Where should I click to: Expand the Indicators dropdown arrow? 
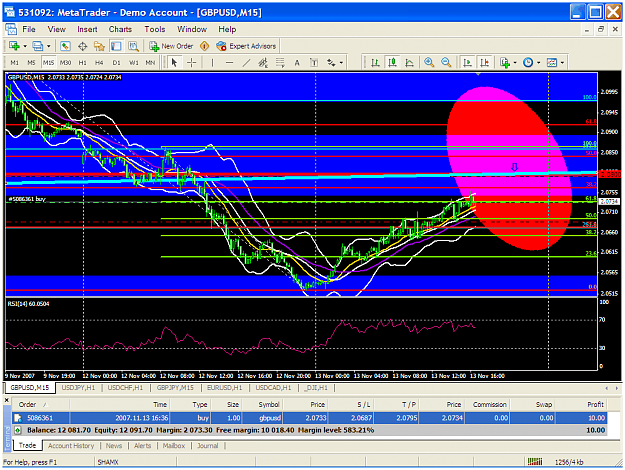click(515, 63)
